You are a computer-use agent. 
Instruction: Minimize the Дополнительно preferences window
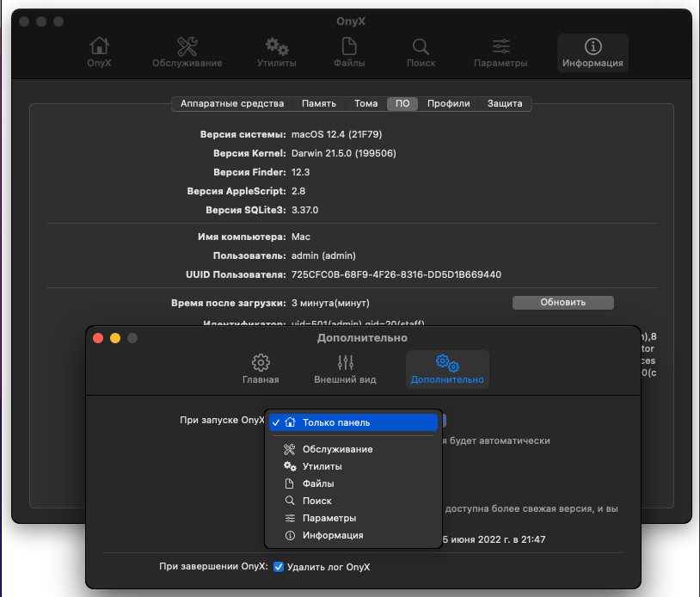pyautogui.click(x=115, y=338)
